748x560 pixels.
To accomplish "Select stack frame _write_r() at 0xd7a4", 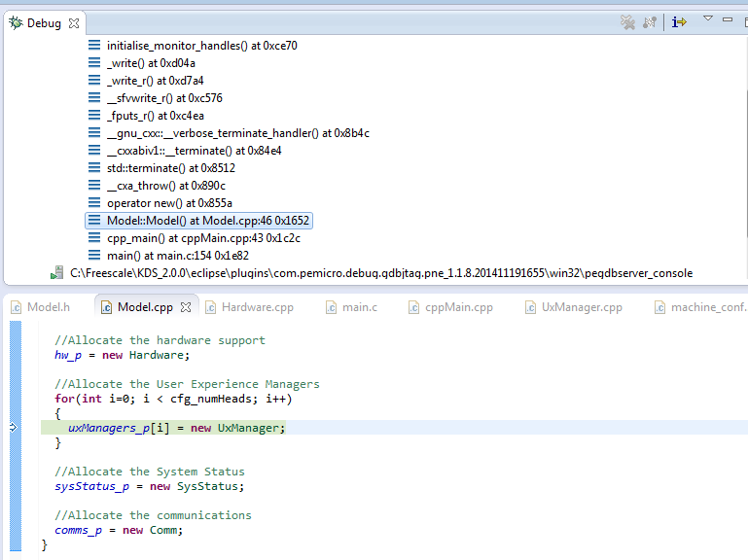I will (x=155, y=81).
